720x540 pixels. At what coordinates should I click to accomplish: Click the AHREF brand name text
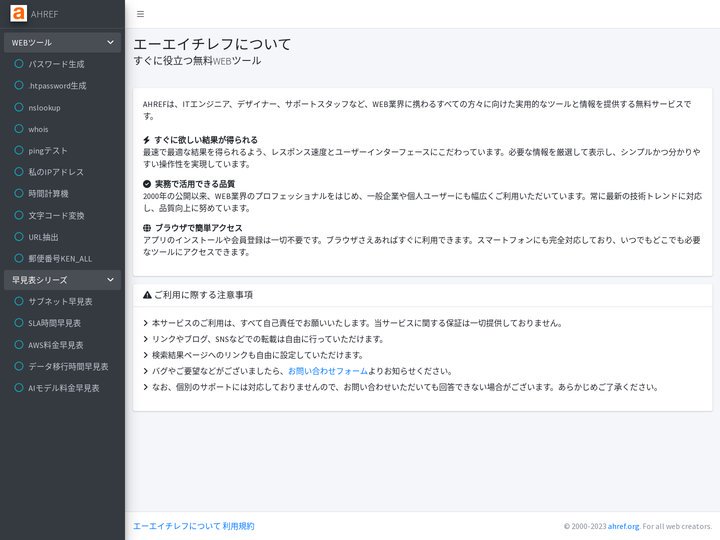pos(45,14)
